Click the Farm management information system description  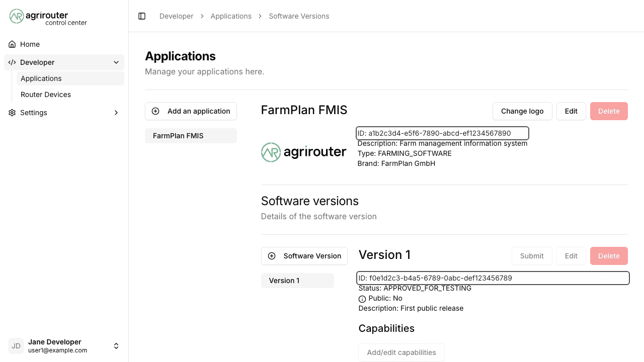point(442,143)
